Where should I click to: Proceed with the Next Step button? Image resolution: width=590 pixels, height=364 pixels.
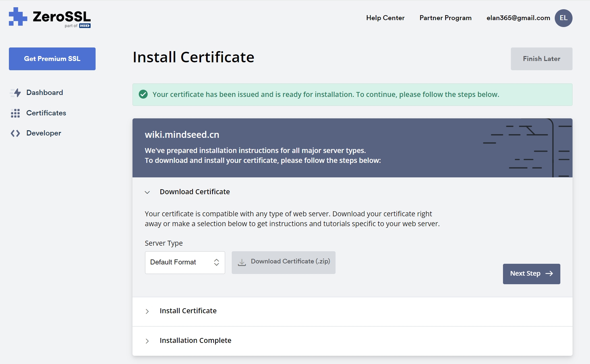531,274
